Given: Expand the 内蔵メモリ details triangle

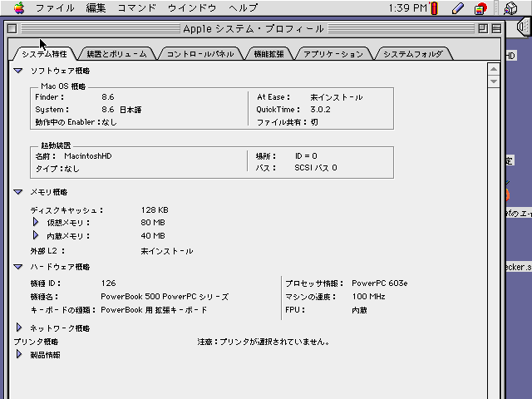Looking at the screenshot, I should pos(35,235).
